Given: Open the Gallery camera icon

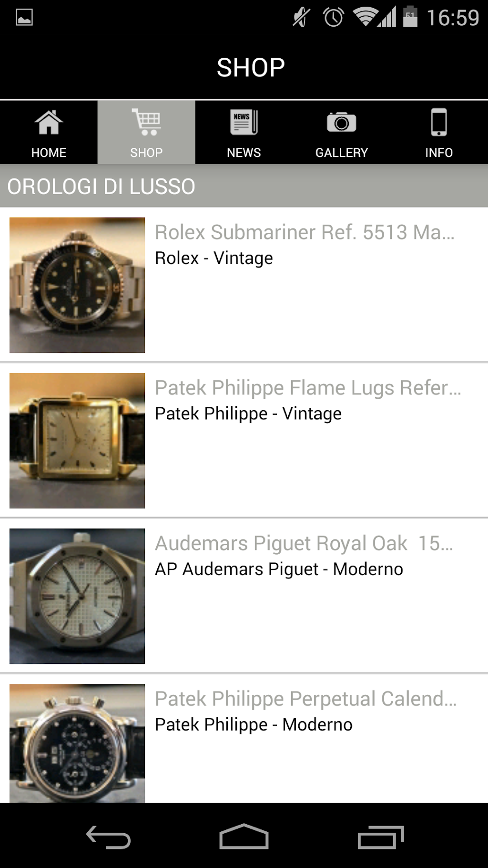Looking at the screenshot, I should (x=341, y=123).
